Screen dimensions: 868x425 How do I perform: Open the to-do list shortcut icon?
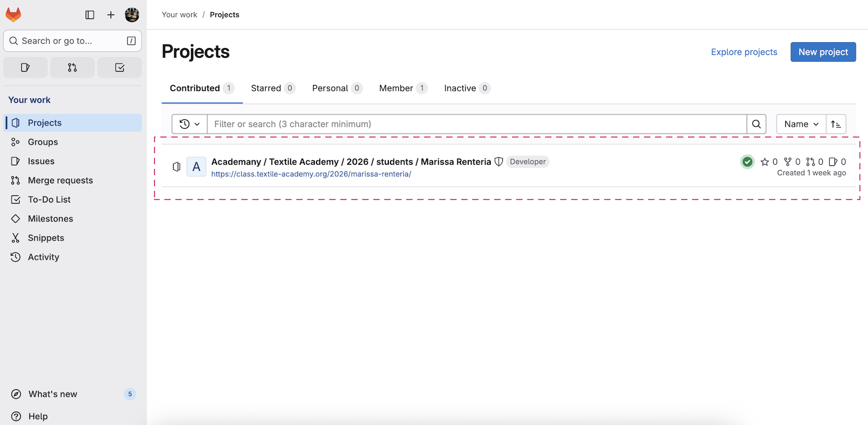pyautogui.click(x=119, y=68)
